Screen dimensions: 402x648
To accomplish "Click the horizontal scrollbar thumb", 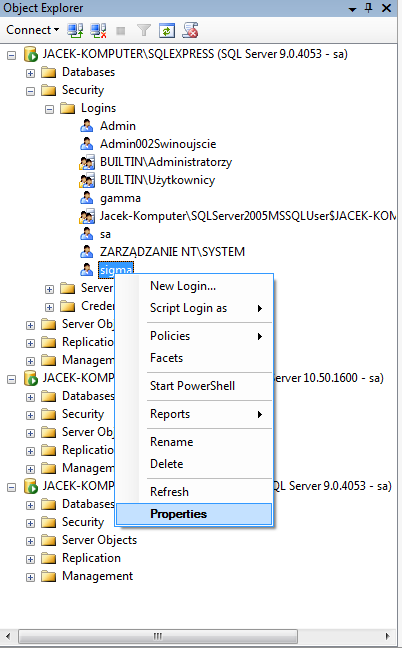I will point(158,636).
